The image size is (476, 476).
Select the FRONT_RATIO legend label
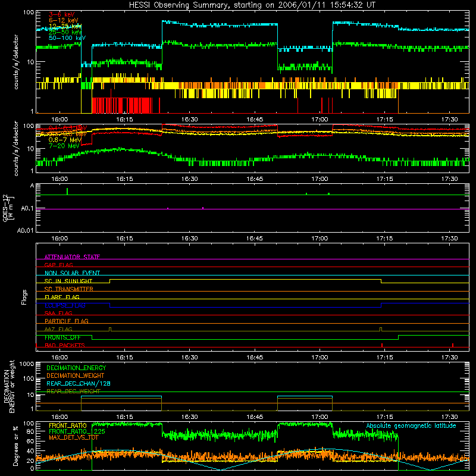(68, 425)
